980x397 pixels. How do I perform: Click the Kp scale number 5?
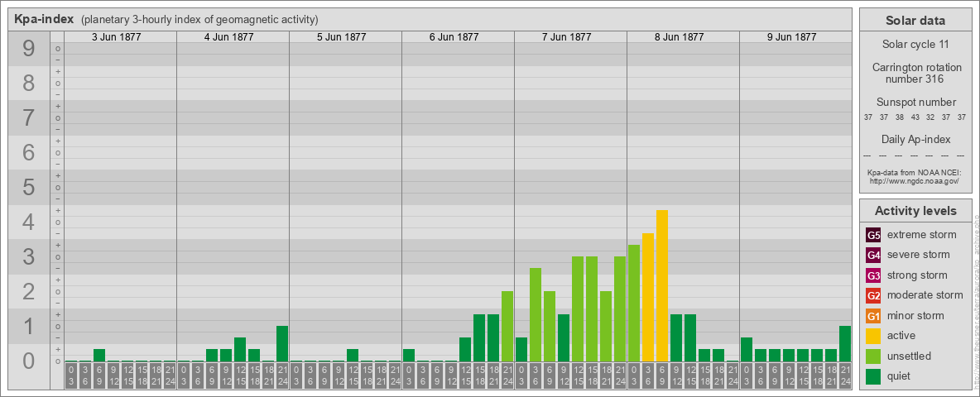tap(29, 187)
